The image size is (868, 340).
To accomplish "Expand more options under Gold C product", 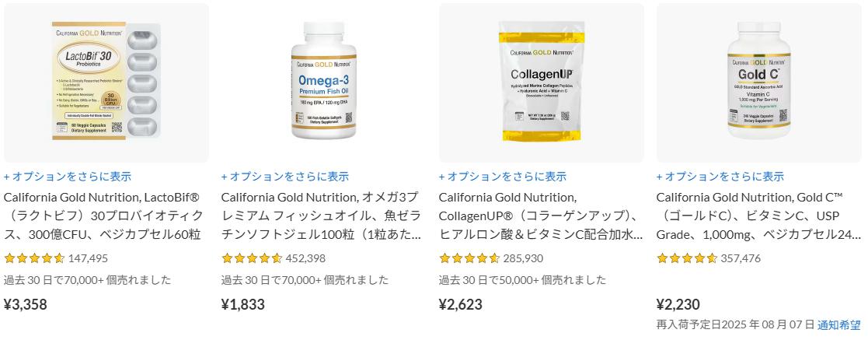I will (x=720, y=177).
